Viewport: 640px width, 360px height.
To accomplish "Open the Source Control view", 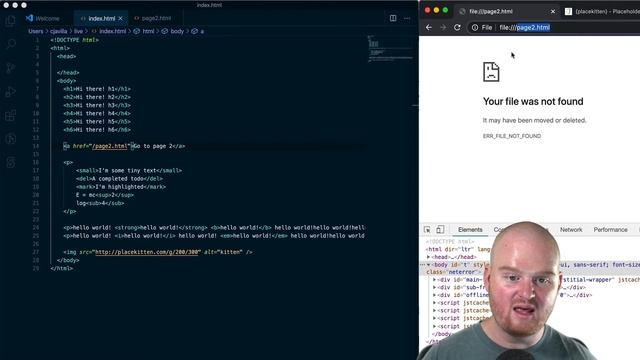I will (x=11, y=68).
